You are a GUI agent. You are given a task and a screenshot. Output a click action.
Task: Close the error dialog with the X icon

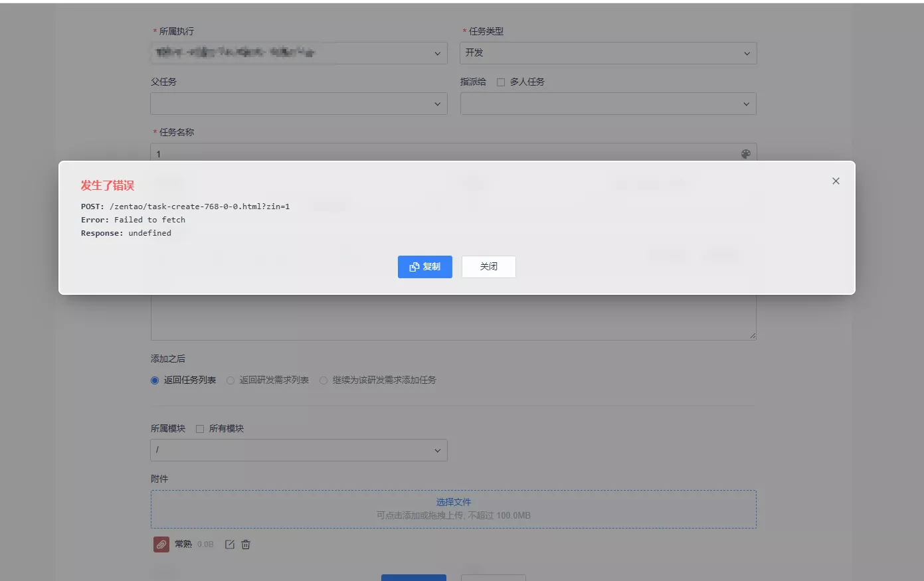pos(836,181)
